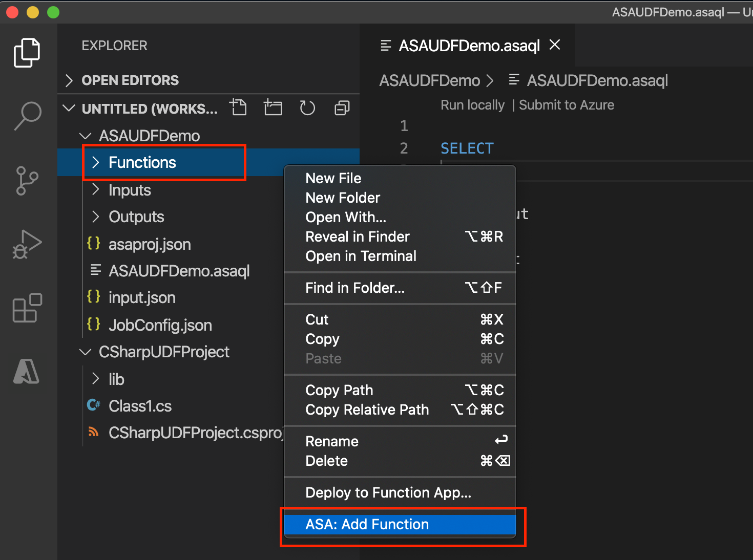Screen dimensions: 753x560
Task: Open the Source Control panel
Action: 27,180
